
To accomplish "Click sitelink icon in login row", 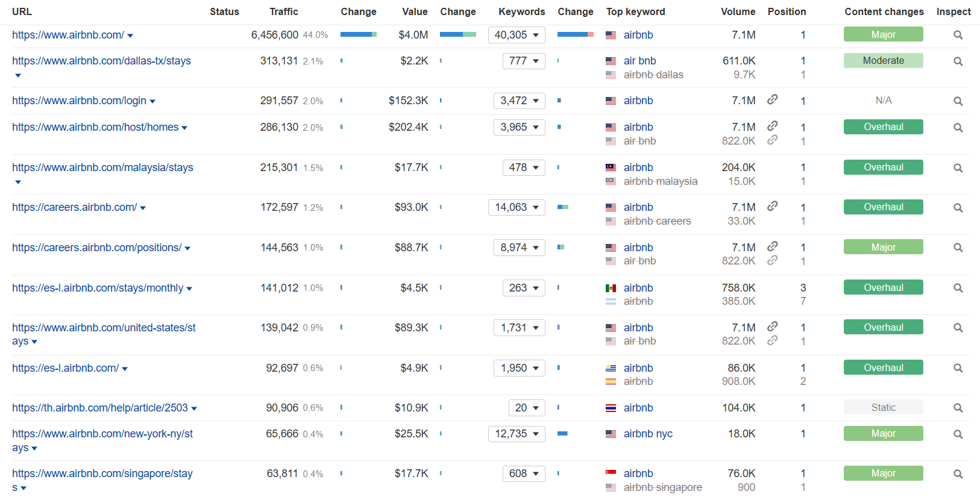I will (x=772, y=99).
